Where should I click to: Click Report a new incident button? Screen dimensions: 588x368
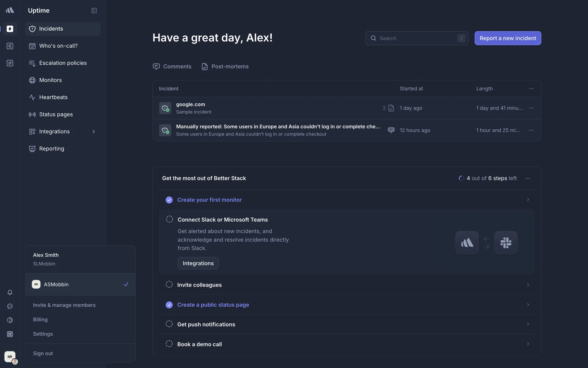point(507,38)
